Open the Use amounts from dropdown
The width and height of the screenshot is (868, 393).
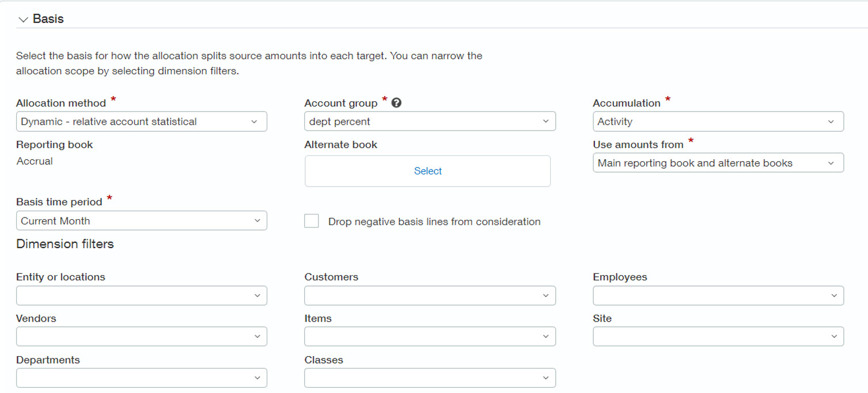coord(718,163)
